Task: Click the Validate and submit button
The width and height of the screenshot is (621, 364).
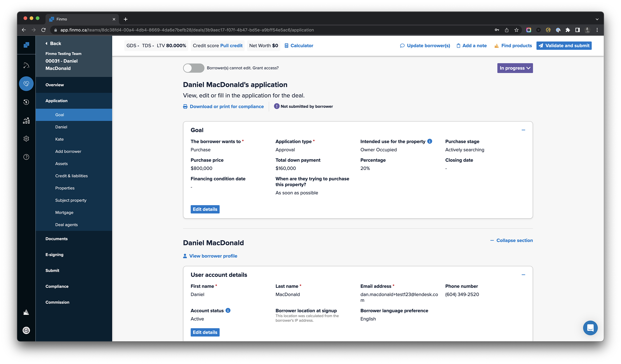Action: (564, 45)
